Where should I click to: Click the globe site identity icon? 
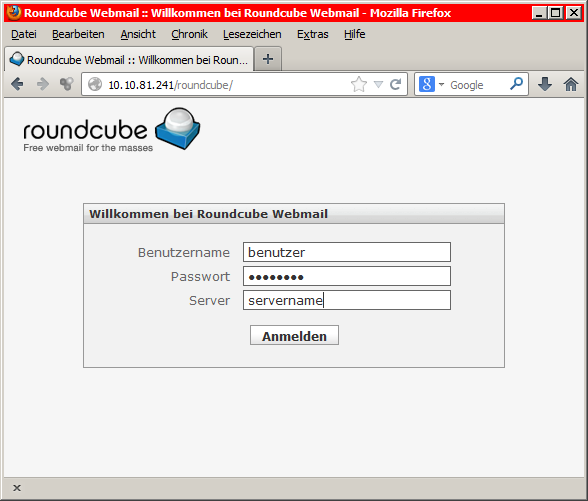[x=95, y=84]
